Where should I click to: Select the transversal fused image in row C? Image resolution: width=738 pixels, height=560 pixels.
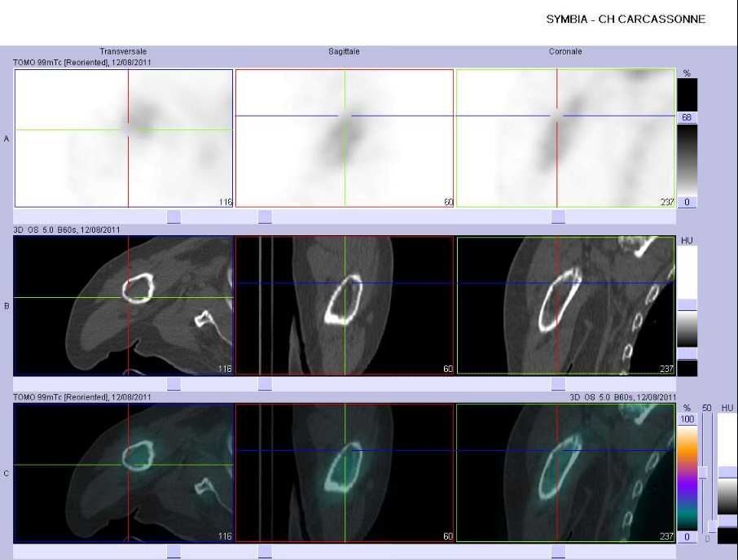point(124,473)
